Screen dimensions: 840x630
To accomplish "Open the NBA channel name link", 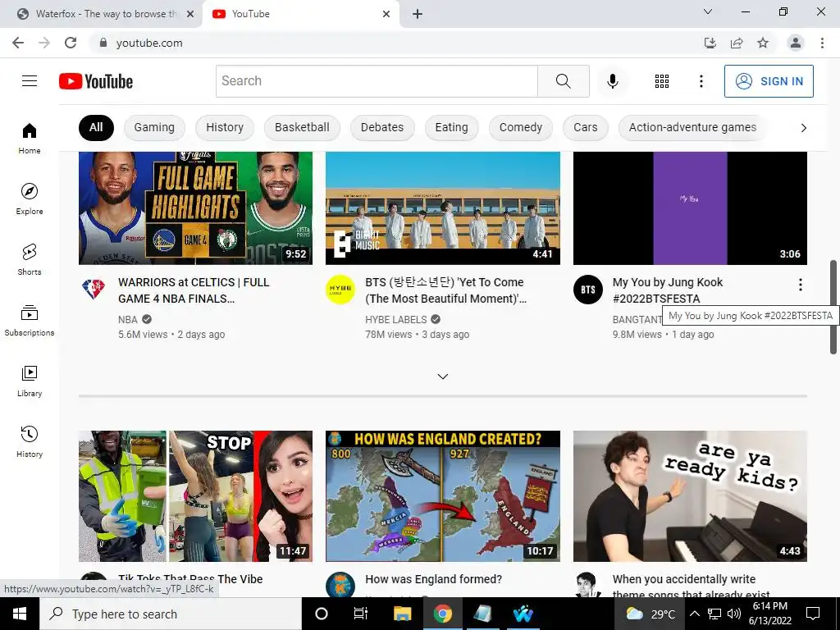I will 128,319.
